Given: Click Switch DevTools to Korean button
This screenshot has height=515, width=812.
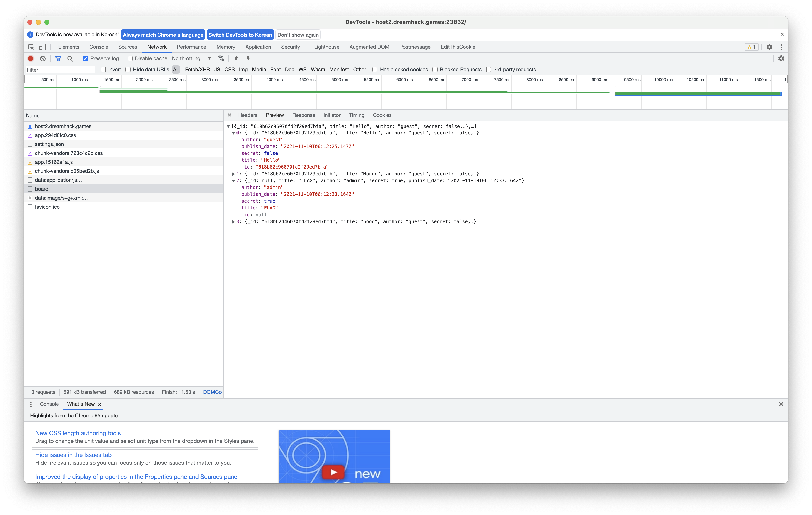Looking at the screenshot, I should 240,35.
